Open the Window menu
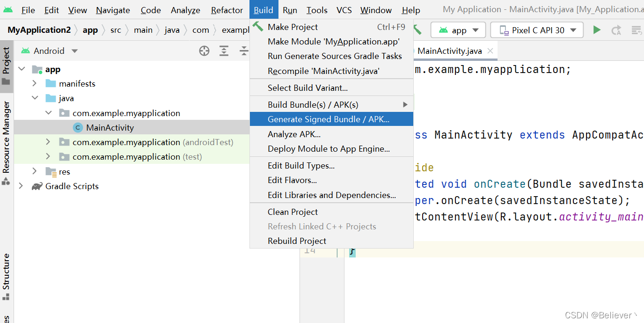644x323 pixels. click(376, 10)
